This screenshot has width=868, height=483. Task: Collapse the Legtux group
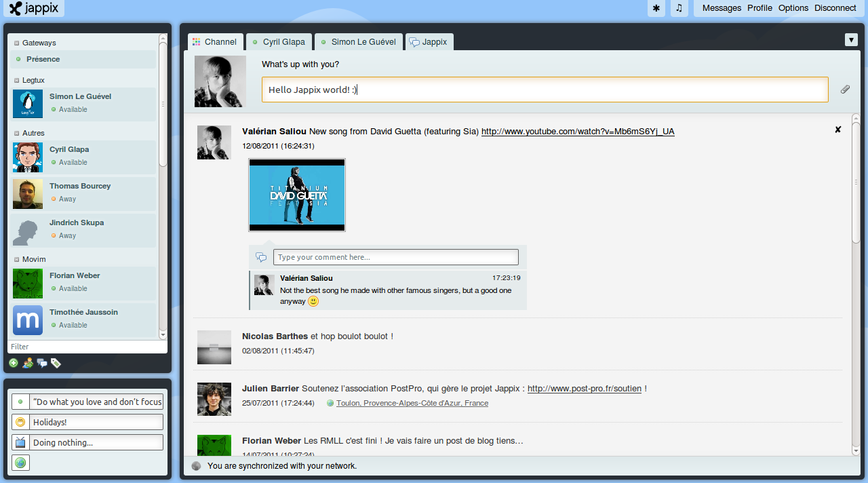(x=17, y=80)
